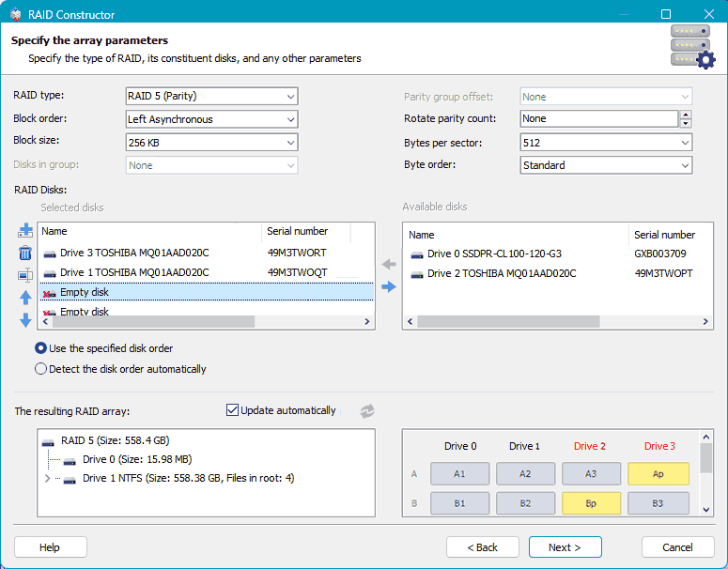Click the refresh resulting array icon
Viewport: 728px width, 569px height.
[x=366, y=411]
